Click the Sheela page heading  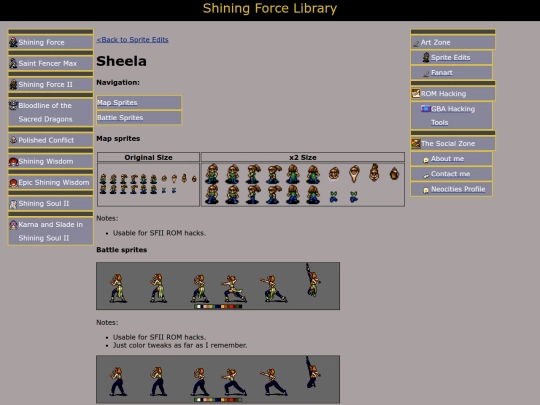[122, 61]
